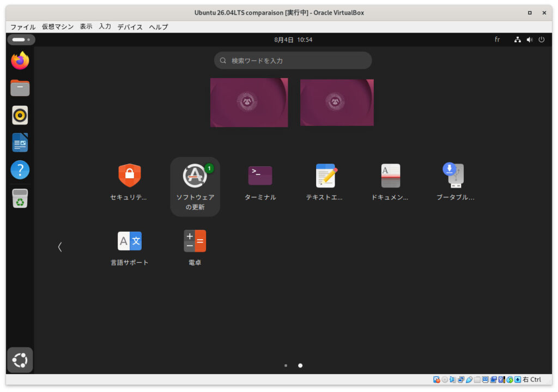The width and height of the screenshot is (558, 392).
Task: Click the activities workspace pill indicator
Action: pos(21,39)
